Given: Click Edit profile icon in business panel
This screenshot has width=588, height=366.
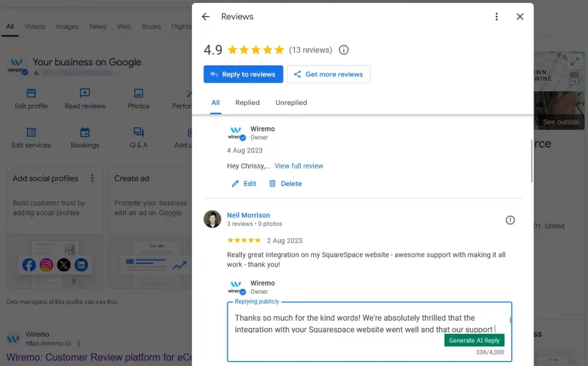Looking at the screenshot, I should click(31, 94).
